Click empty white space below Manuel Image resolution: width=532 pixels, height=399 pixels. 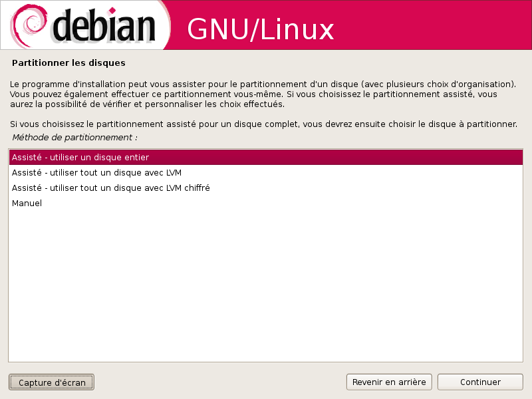coord(265,285)
